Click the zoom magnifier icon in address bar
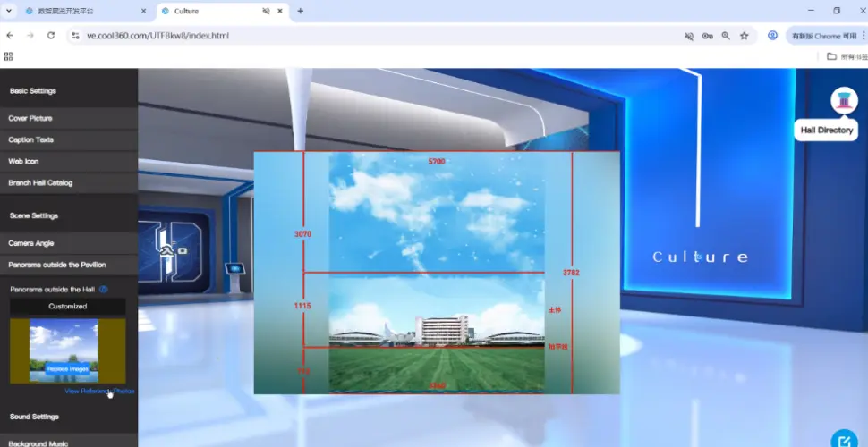This screenshot has width=868, height=447. 726,36
